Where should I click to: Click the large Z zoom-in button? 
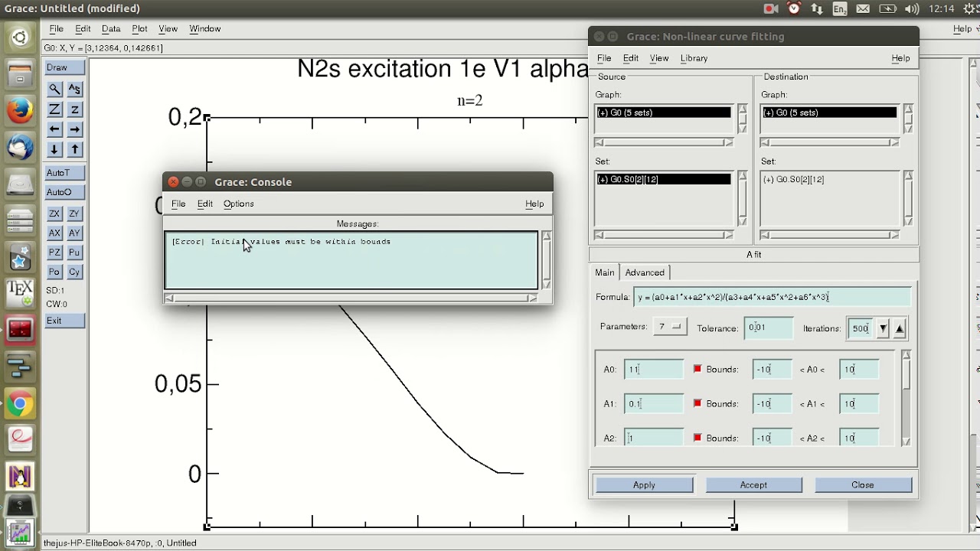click(x=55, y=109)
